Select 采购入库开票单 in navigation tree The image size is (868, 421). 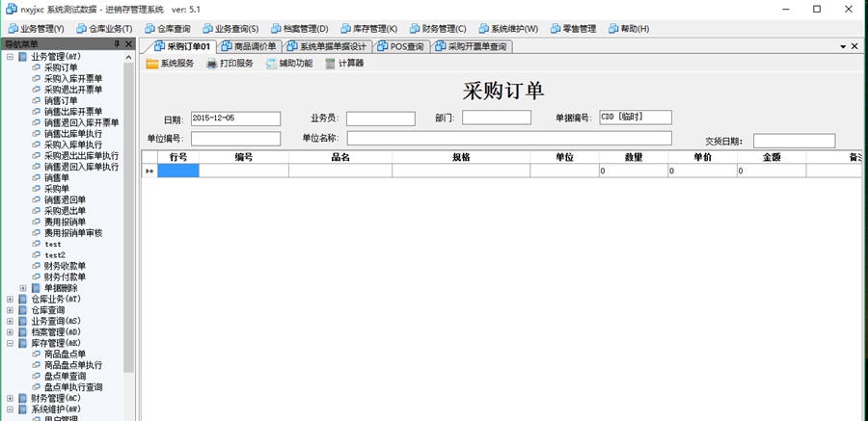(x=73, y=79)
